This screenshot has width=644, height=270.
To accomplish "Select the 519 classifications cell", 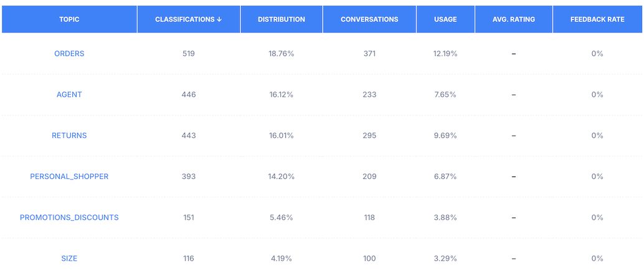I will (189, 54).
